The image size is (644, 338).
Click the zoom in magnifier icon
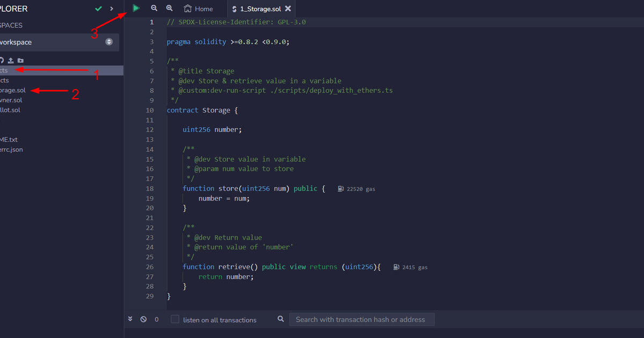(170, 8)
